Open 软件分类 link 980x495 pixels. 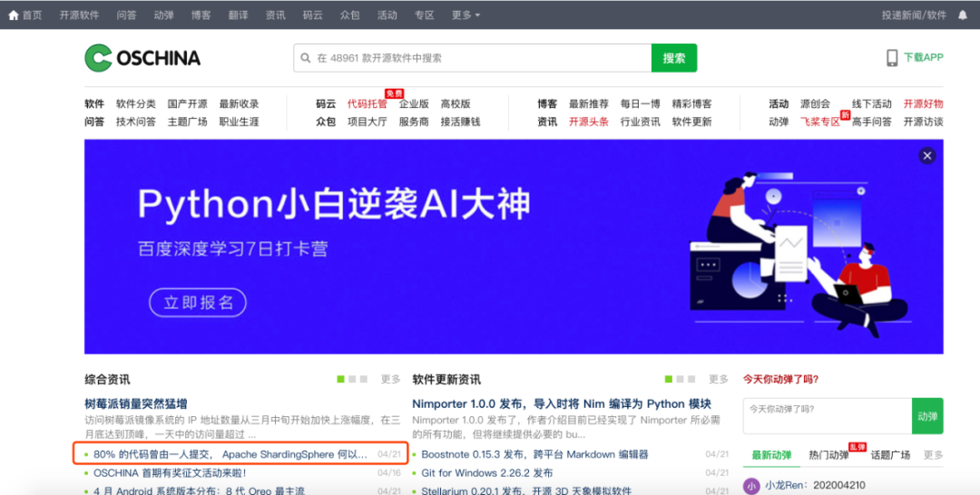point(135,103)
